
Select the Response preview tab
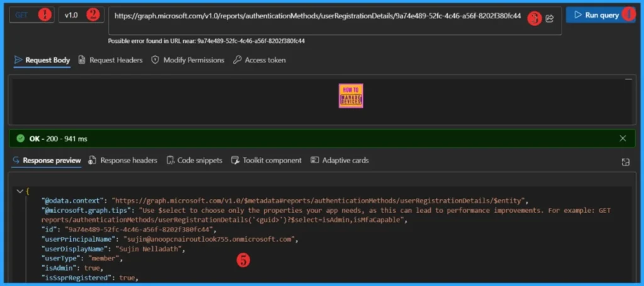tap(47, 161)
